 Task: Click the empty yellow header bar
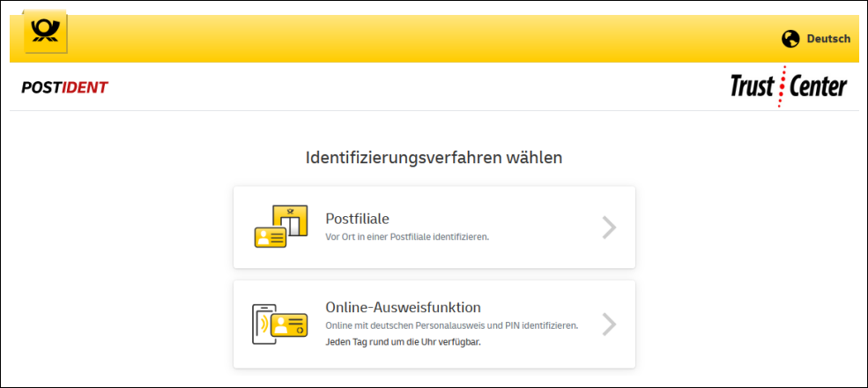[x=423, y=39]
